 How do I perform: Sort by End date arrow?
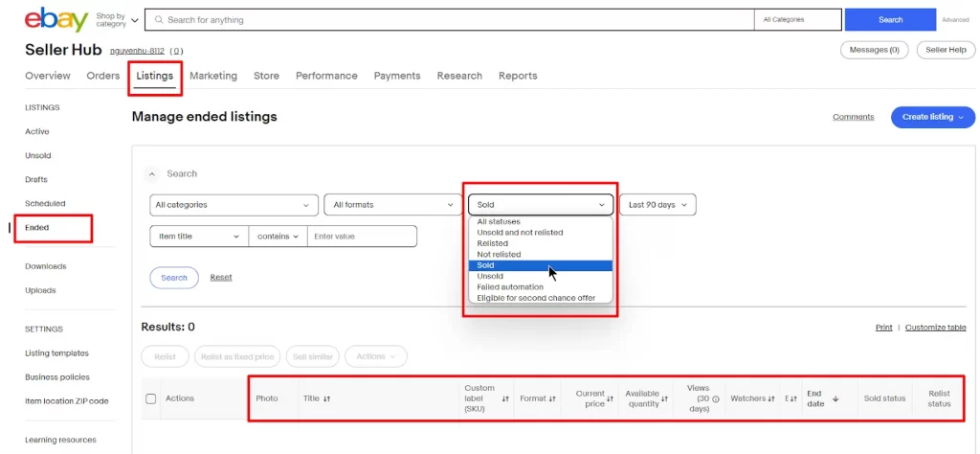[835, 398]
